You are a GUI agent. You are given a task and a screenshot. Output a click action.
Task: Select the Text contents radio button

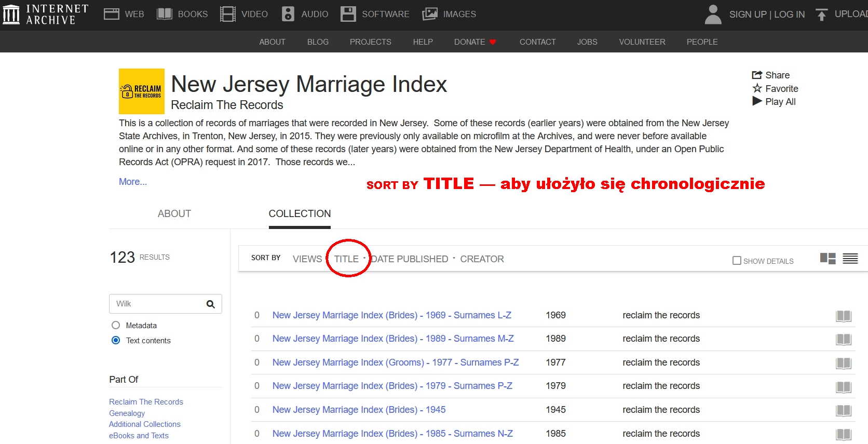coord(116,340)
